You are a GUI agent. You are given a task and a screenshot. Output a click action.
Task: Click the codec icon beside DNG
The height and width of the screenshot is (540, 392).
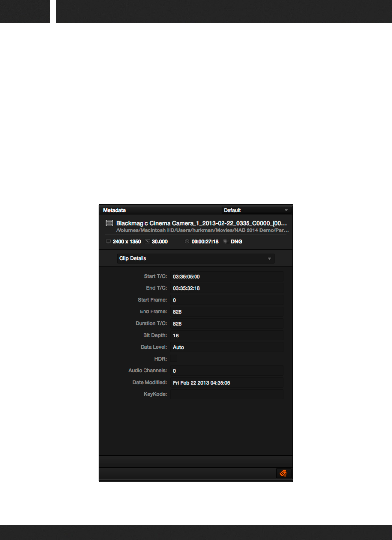(226, 241)
